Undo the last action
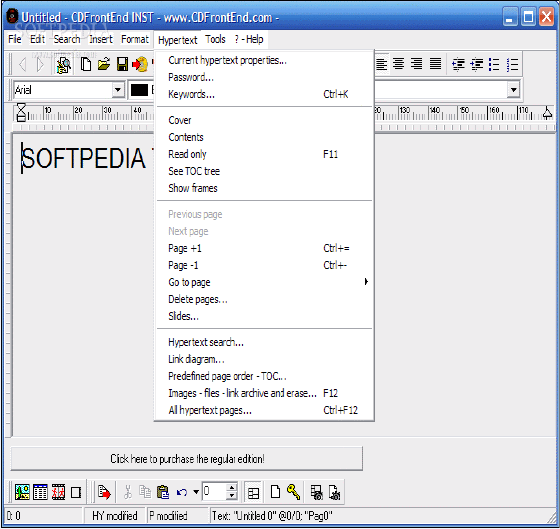The image size is (560, 529). click(x=182, y=493)
